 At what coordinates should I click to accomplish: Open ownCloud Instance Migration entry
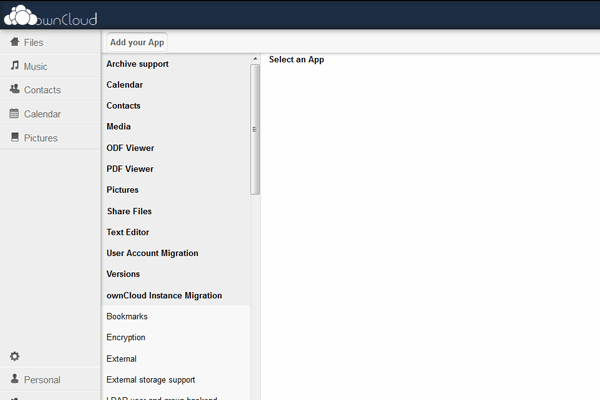tap(164, 295)
